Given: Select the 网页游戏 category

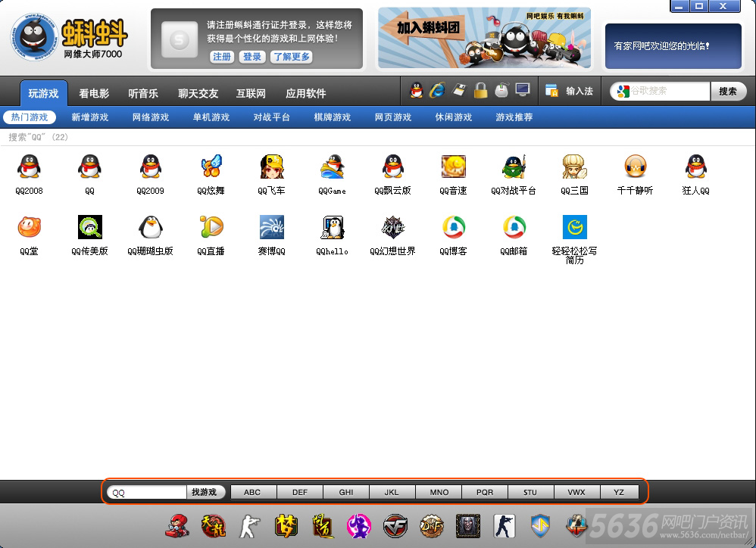Looking at the screenshot, I should tap(393, 117).
